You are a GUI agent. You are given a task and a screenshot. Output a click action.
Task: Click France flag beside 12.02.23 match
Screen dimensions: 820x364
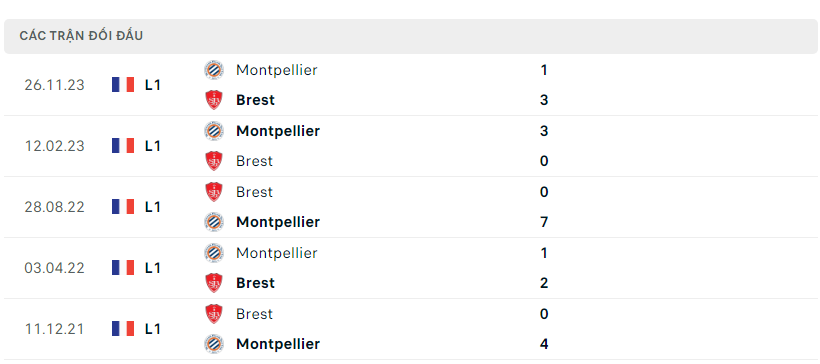point(123,146)
